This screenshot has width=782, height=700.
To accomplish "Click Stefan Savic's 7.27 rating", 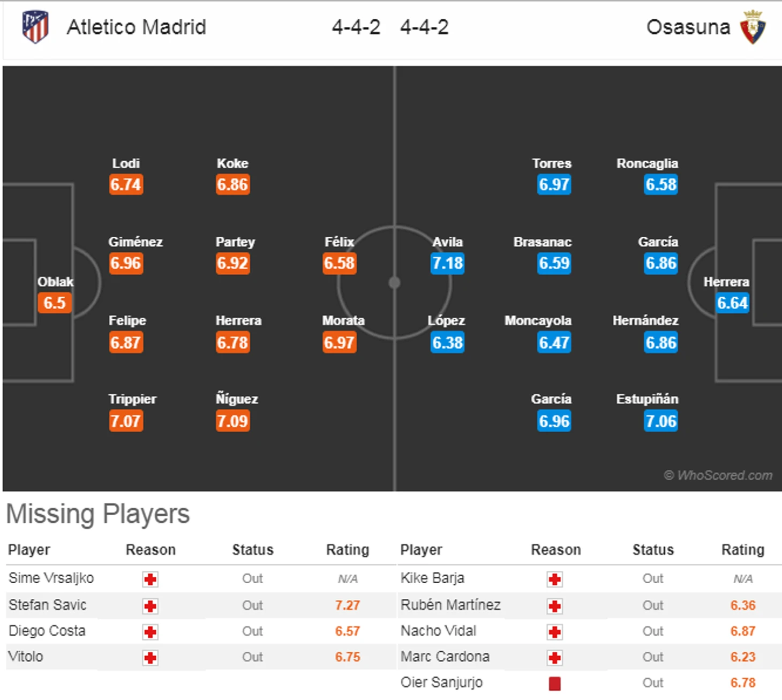I will coord(348,606).
